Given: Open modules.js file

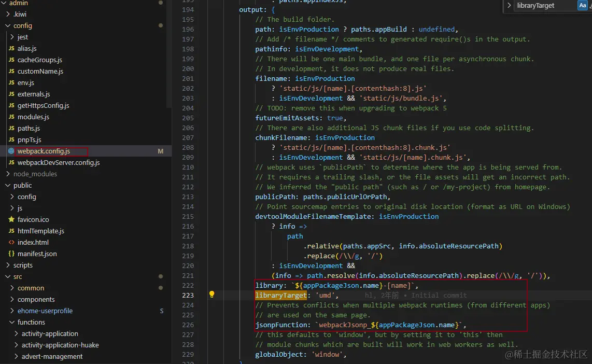Looking at the screenshot, I should pyautogui.click(x=33, y=117).
